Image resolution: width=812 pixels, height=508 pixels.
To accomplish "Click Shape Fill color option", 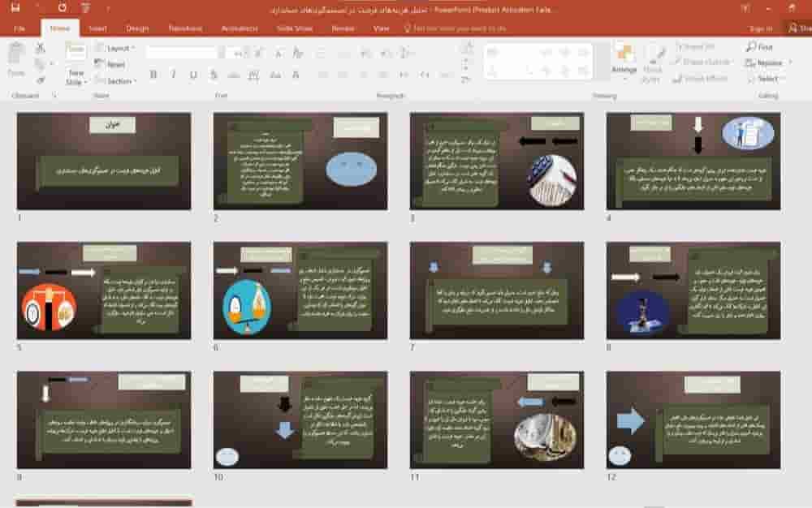I will pos(695,47).
